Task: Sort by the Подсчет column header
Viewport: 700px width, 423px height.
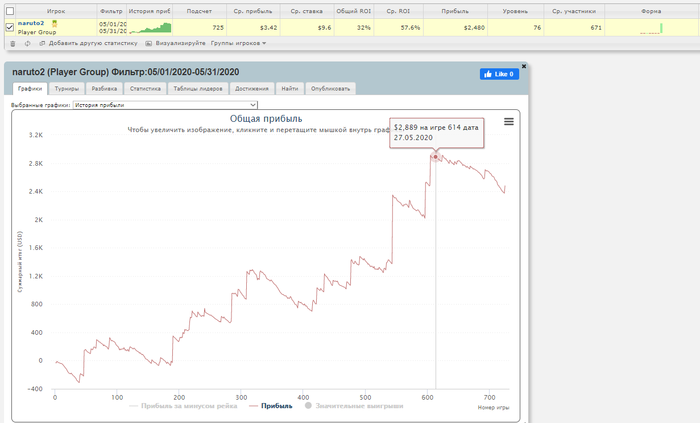Action: click(199, 11)
